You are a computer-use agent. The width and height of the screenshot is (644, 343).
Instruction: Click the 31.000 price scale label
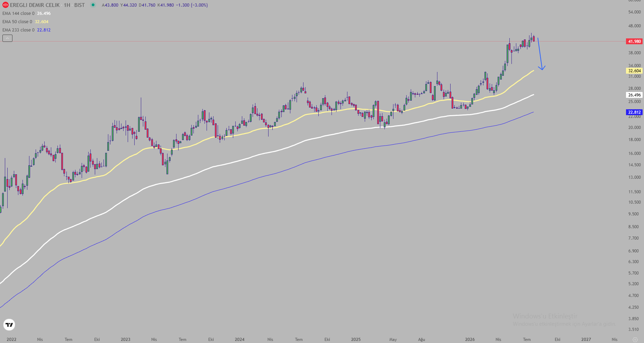coord(635,76)
